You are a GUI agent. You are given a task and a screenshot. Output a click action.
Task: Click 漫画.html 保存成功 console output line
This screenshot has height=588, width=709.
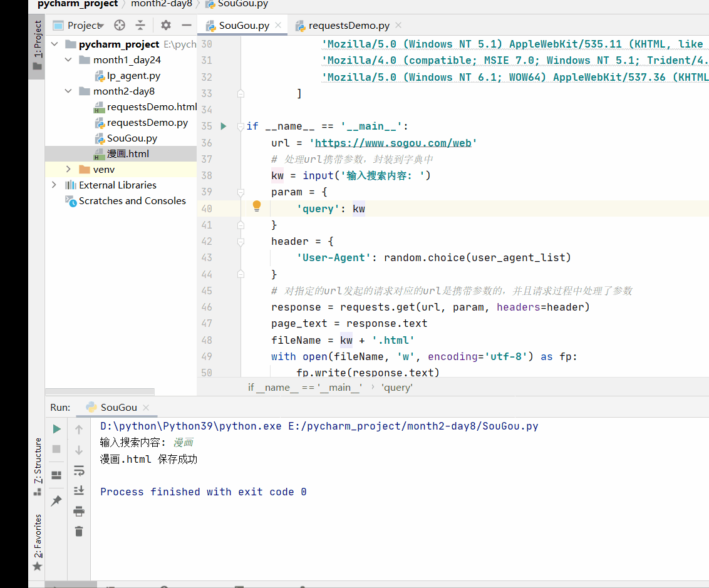(148, 459)
